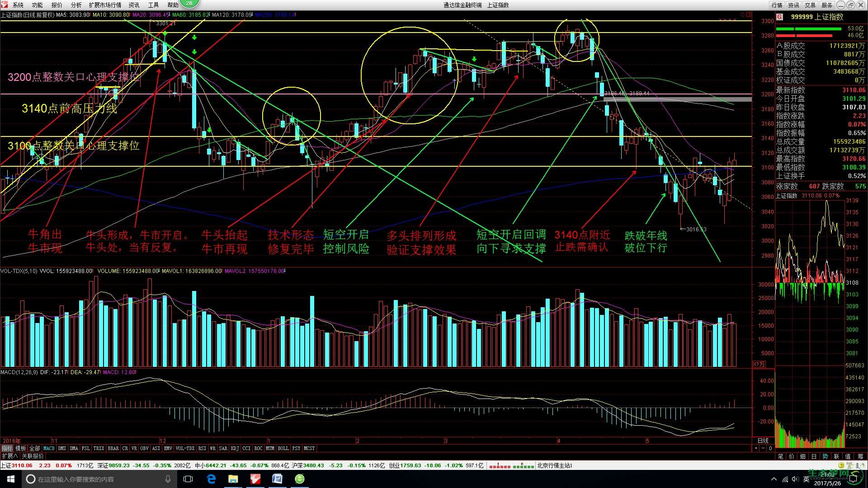Switch indicator to TRIX
Screen dimensions: 868x488
[99, 448]
